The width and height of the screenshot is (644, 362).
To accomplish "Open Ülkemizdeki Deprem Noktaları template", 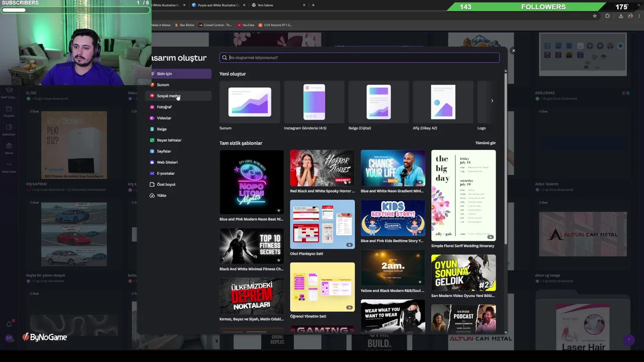I will tap(252, 297).
